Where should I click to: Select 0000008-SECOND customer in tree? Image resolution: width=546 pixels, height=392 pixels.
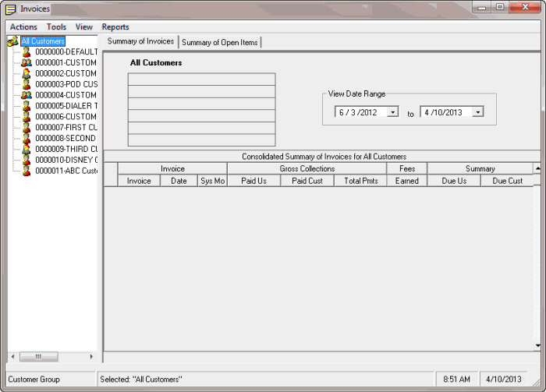[x=66, y=138]
